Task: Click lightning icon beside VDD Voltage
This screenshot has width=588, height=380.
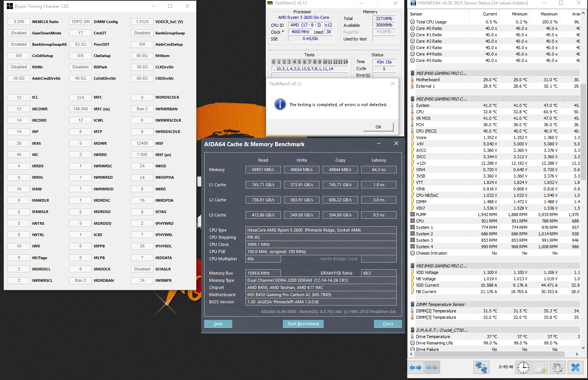Action: pos(413,272)
